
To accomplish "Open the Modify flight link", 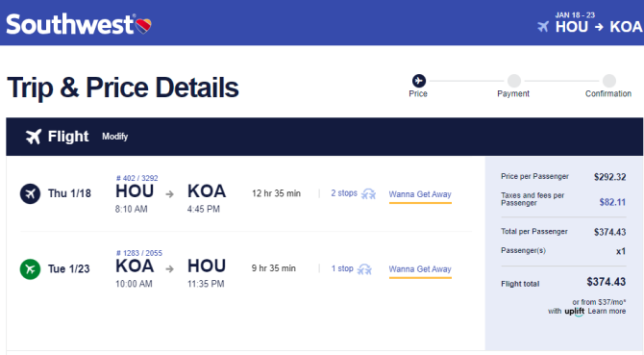I will coord(115,137).
